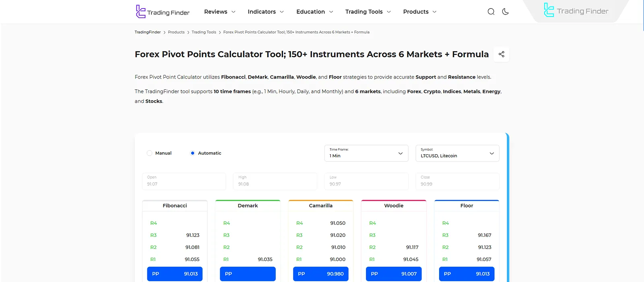Click the page title heading text
This screenshot has height=282, width=644.
pyautogui.click(x=312, y=54)
